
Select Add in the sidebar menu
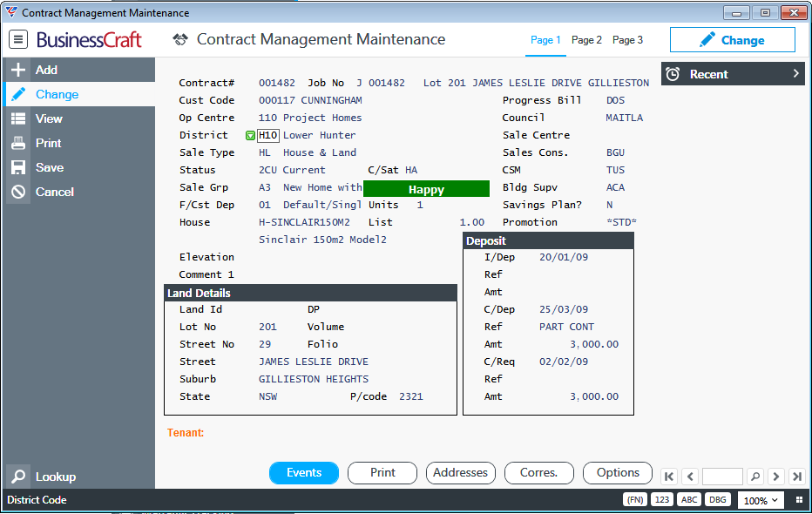pyautogui.click(x=79, y=70)
